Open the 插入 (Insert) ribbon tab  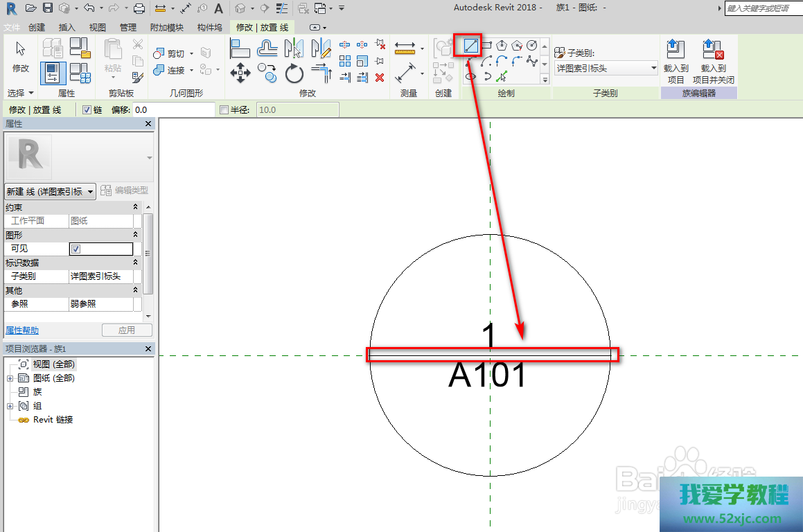point(67,28)
